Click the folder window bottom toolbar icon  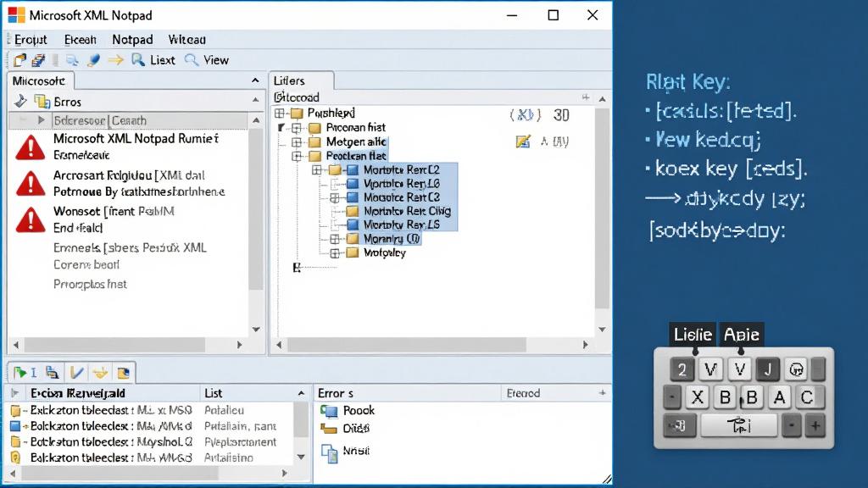click(x=124, y=373)
